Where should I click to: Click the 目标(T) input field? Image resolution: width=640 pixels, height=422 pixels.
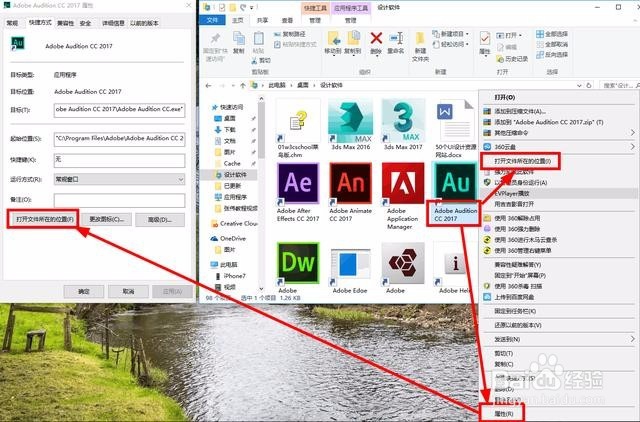coord(119,110)
